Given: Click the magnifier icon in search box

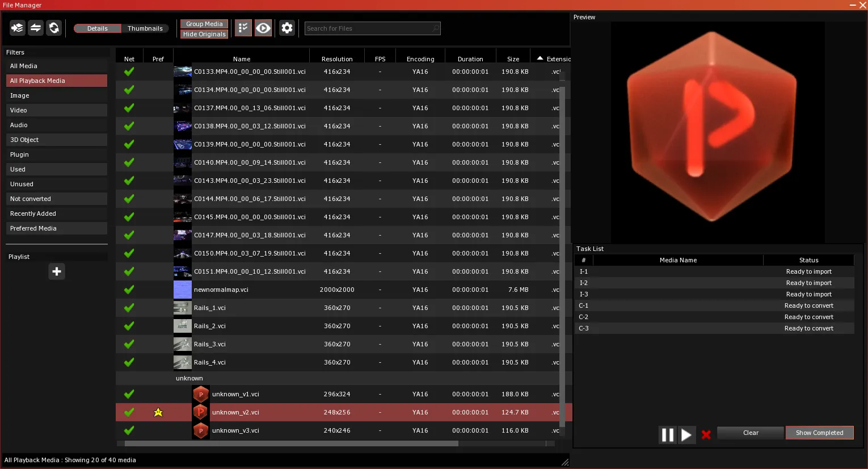Looking at the screenshot, I should pos(435,28).
